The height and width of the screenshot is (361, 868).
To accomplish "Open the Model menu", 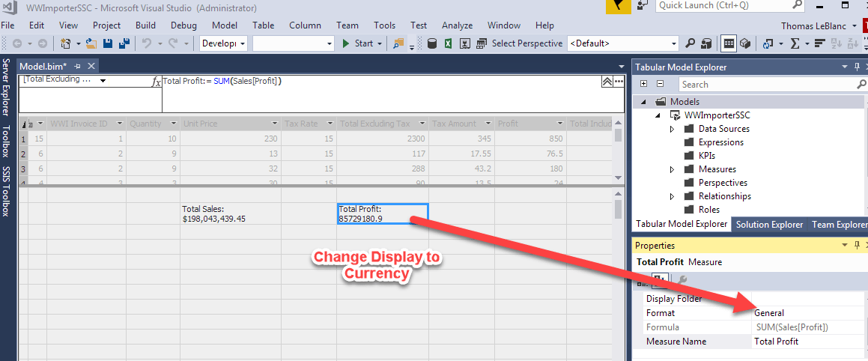I will 225,25.
